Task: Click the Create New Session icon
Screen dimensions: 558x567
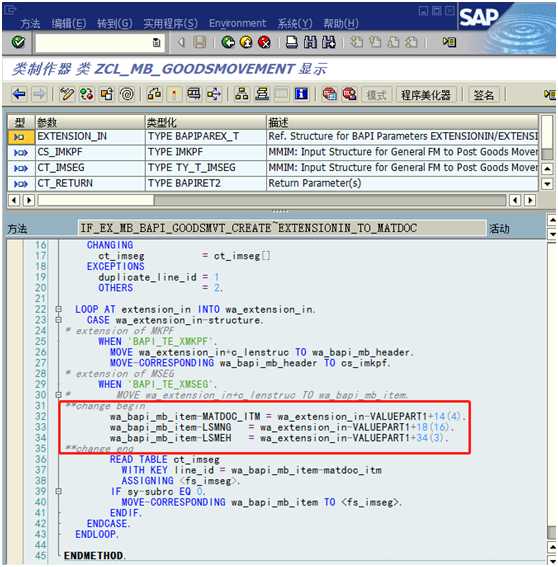Action: click(449, 42)
